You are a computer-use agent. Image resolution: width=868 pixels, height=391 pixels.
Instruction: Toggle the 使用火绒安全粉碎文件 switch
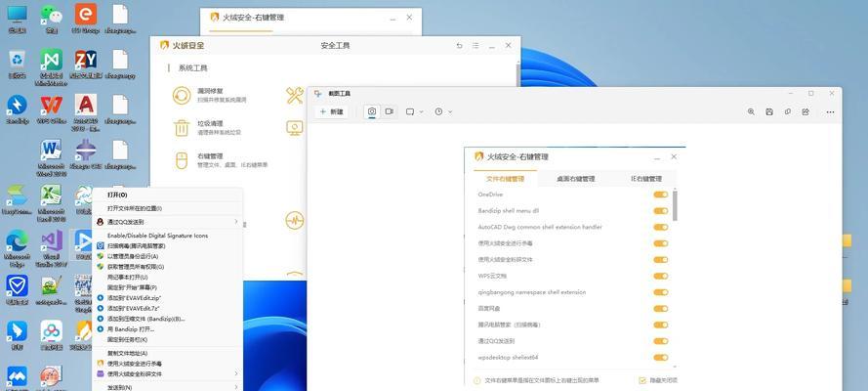point(660,260)
